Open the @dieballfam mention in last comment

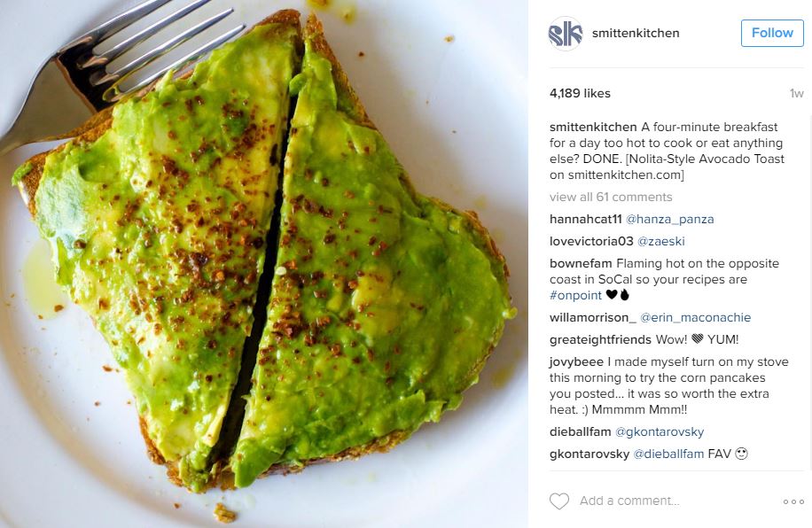[x=668, y=454]
